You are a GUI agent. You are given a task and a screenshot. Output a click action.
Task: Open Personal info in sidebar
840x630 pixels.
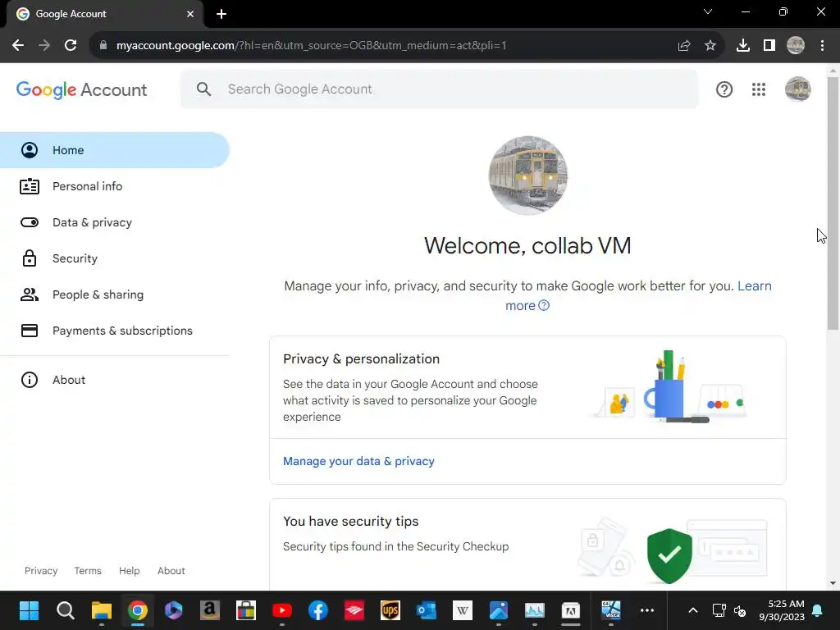[x=114, y=186]
